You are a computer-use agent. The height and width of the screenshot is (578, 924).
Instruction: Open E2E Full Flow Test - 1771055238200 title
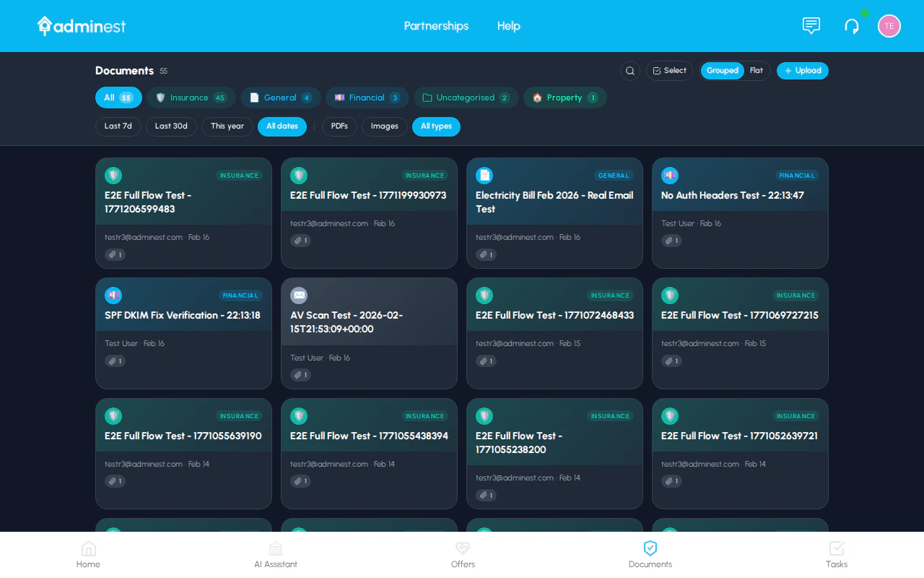tap(519, 443)
